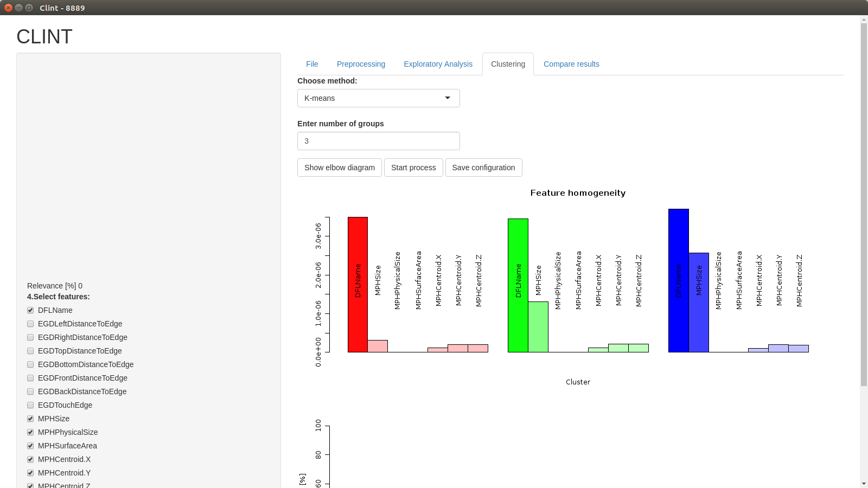The image size is (868, 488).
Task: Tick the EGDBottomDistanceToEdge checkbox
Action: click(x=30, y=364)
